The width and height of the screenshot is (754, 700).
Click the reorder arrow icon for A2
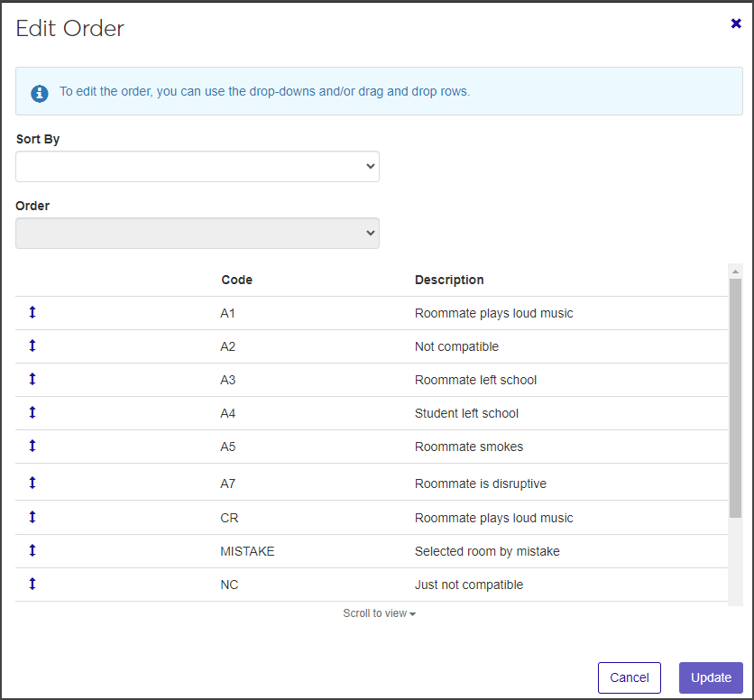coord(32,345)
